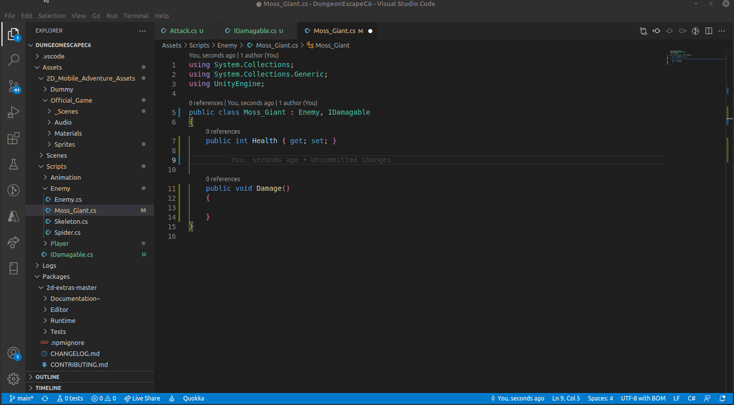Open CHANGELOG.md in explorer
Screen dimensions: 734x405
click(75, 353)
